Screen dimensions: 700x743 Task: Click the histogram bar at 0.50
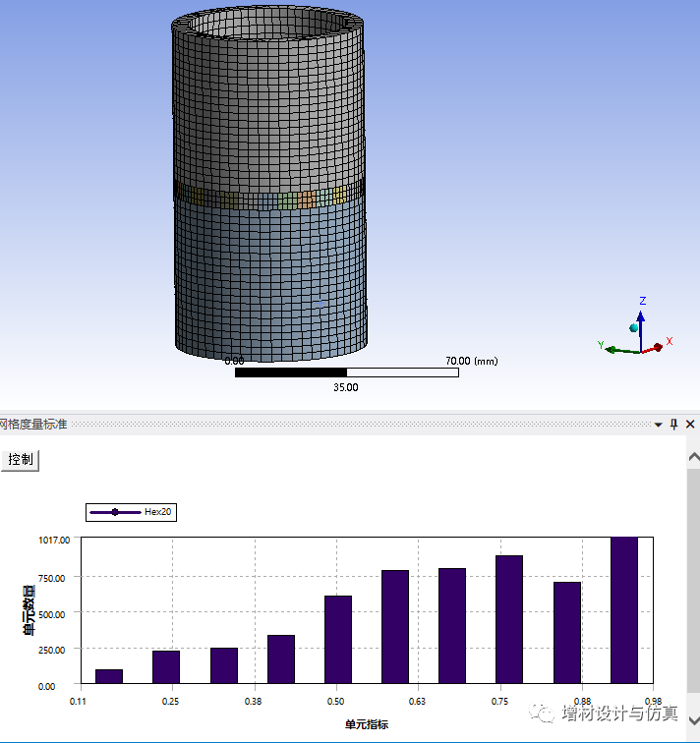click(338, 639)
